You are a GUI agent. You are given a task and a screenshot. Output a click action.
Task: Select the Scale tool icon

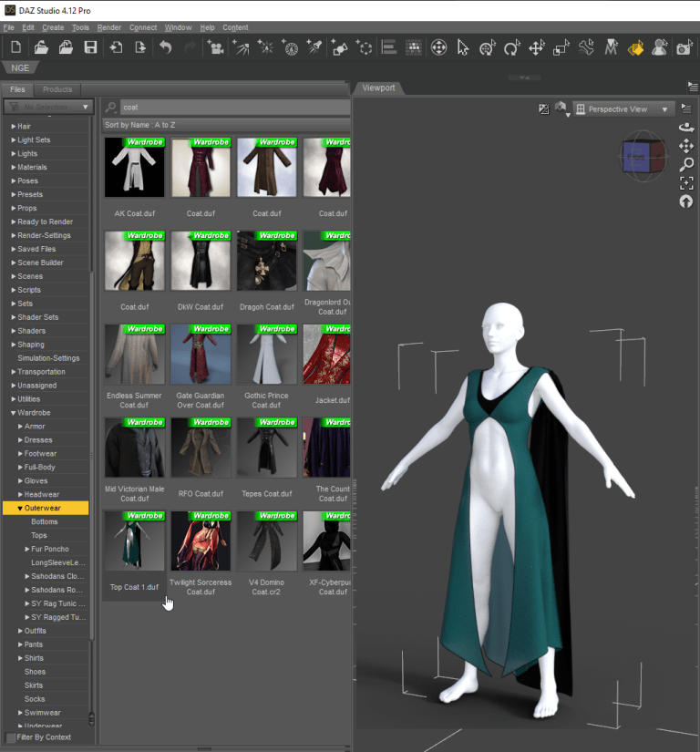coord(561,47)
